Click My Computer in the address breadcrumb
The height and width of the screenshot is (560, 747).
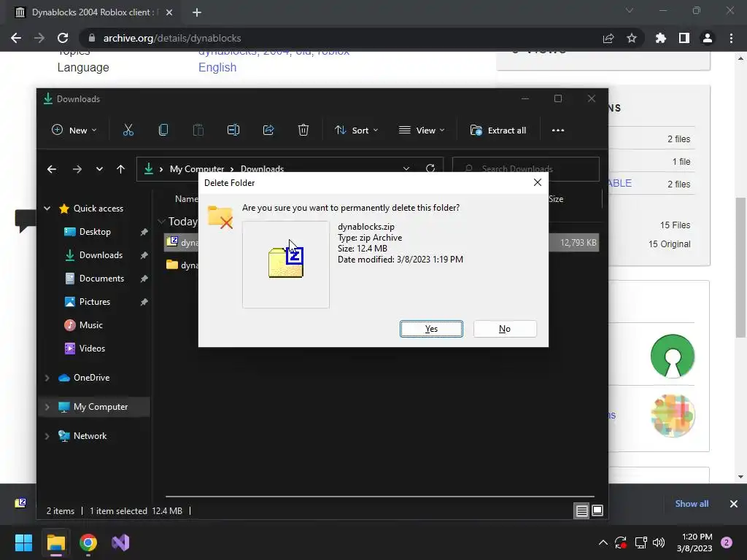tap(197, 169)
